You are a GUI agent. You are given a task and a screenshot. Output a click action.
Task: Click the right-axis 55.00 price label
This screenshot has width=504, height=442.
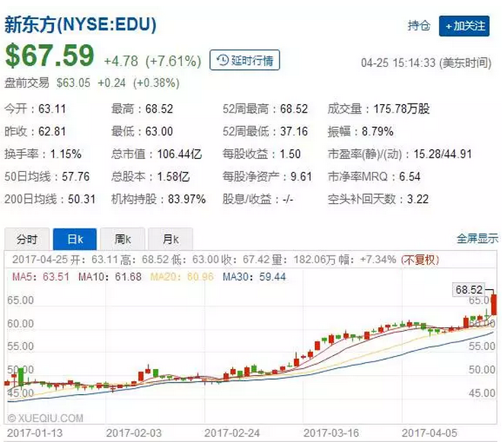coord(482,346)
